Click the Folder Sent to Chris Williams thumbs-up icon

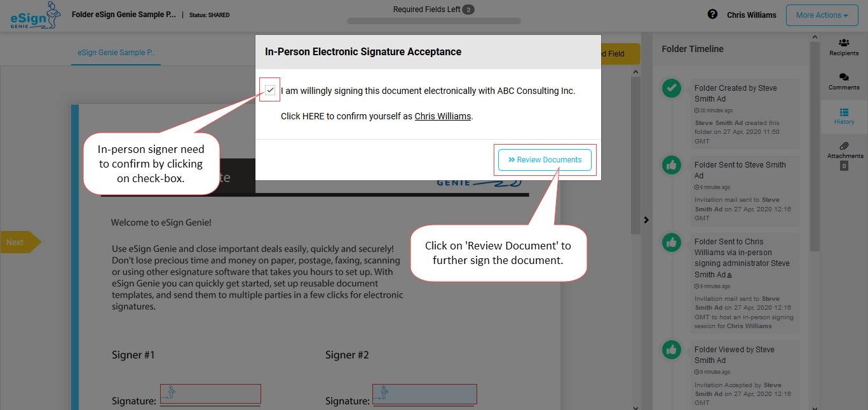(672, 242)
